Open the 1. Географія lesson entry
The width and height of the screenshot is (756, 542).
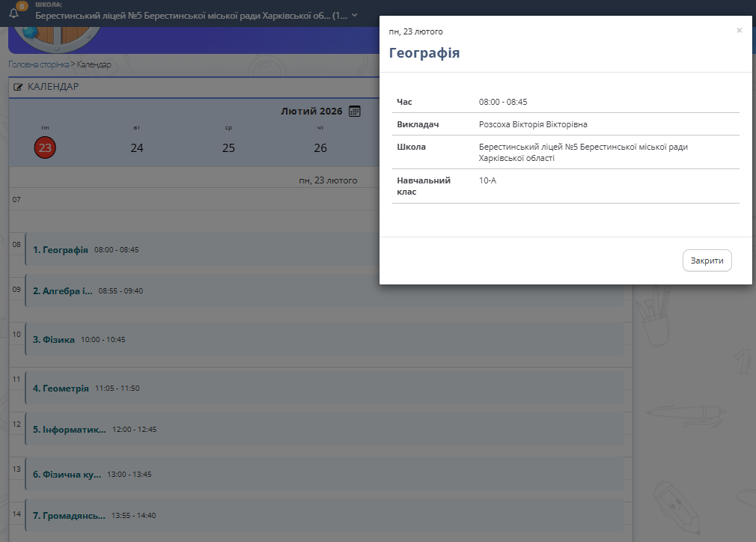(x=61, y=250)
